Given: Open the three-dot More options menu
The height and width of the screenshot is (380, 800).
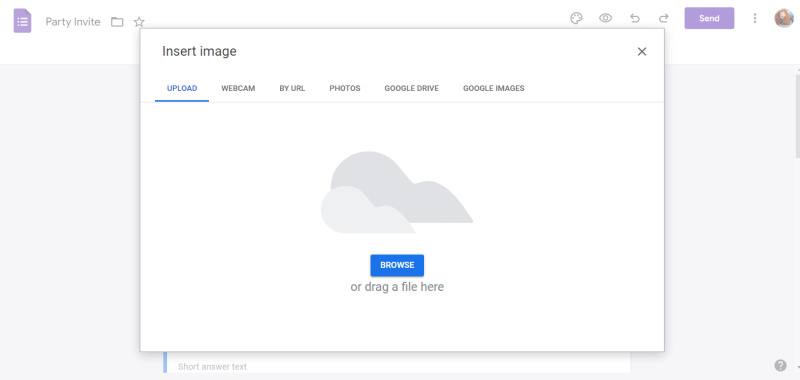Looking at the screenshot, I should [755, 18].
